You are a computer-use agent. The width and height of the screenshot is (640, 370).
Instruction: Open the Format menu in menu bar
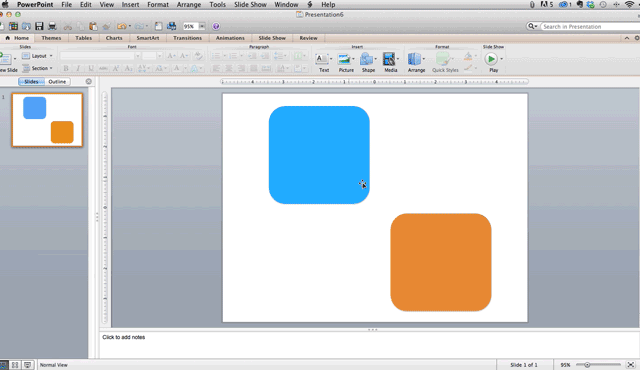(158, 4)
